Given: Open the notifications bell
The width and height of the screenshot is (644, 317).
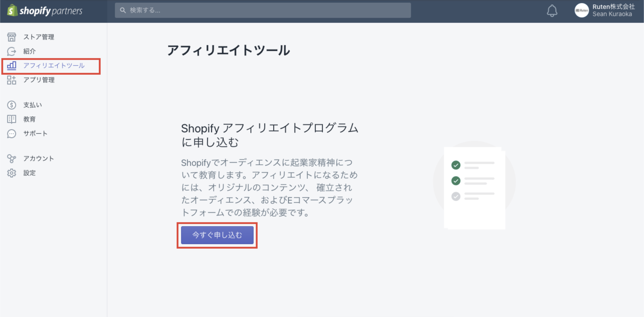Looking at the screenshot, I should coord(552,11).
